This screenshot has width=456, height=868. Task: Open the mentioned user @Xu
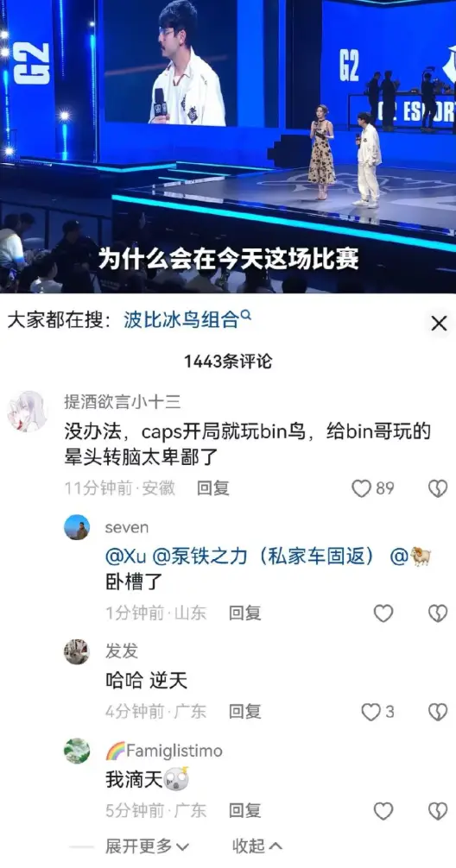pos(126,557)
